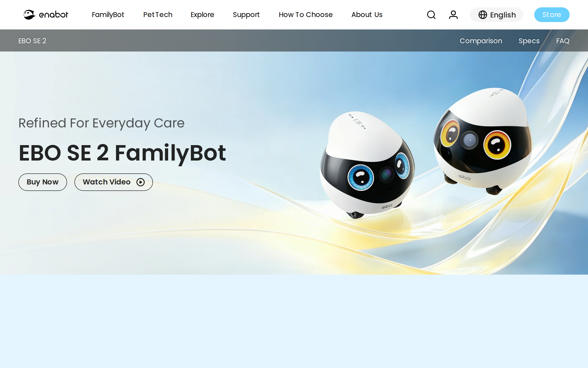Image resolution: width=588 pixels, height=368 pixels.
Task: Open the Explore menu
Action: coord(202,14)
